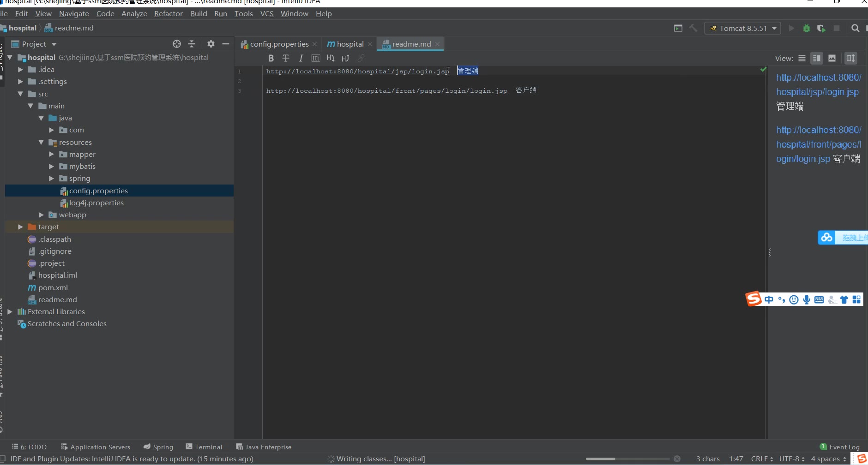Viewport: 868px width, 465px height.
Task: Expand External Libraries node
Action: point(10,312)
